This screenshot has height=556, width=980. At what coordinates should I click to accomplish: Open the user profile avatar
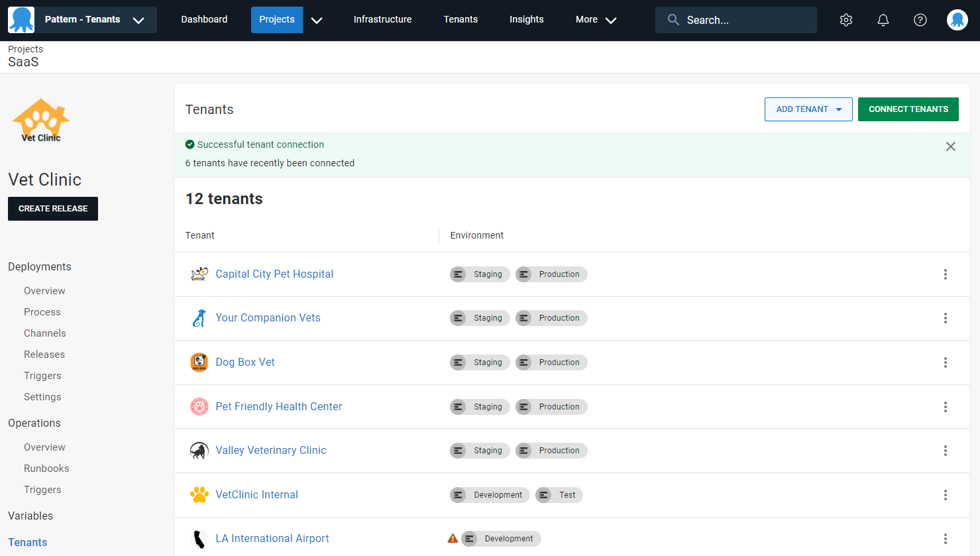(x=957, y=20)
